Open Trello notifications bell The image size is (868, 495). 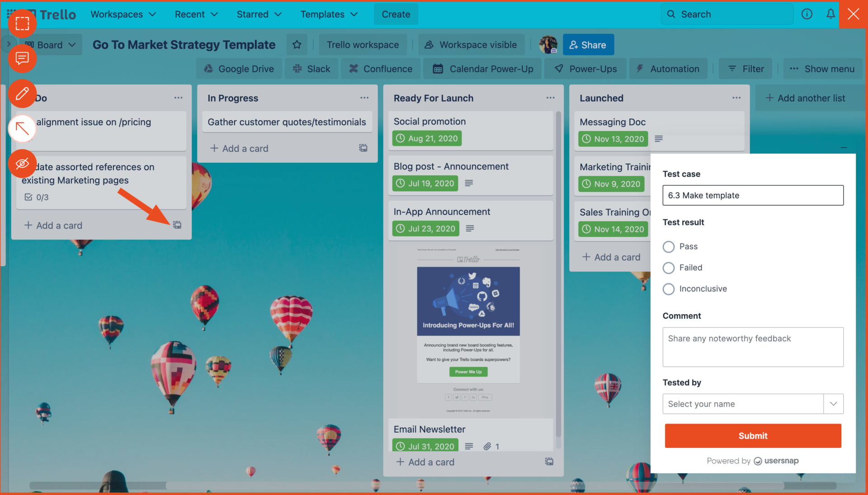tap(830, 14)
